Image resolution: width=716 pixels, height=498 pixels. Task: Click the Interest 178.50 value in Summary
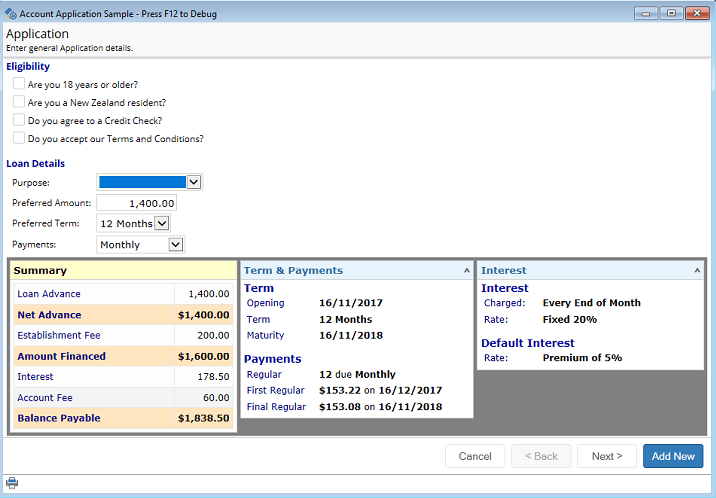213,377
